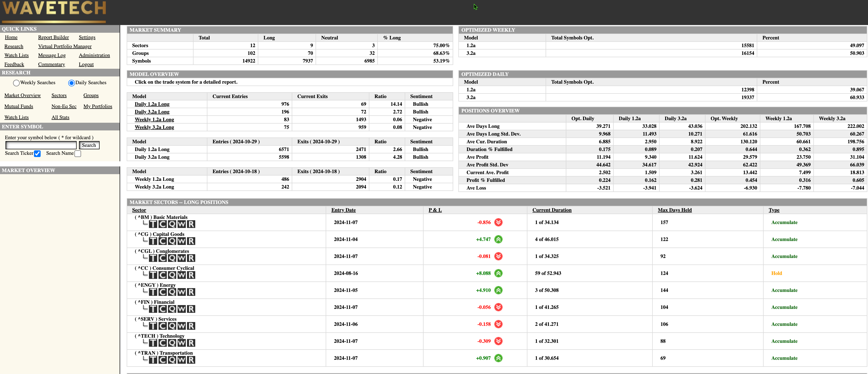
Task: Select the Weekly Searches radio button
Action: (16, 83)
